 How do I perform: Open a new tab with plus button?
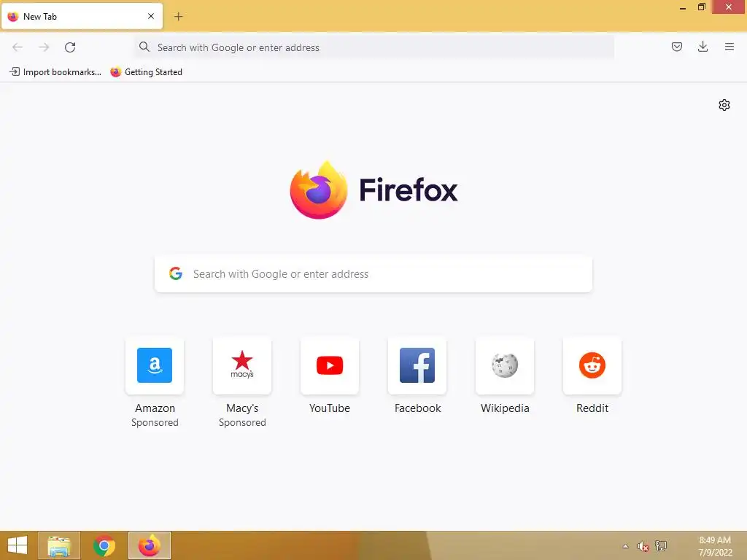point(178,17)
